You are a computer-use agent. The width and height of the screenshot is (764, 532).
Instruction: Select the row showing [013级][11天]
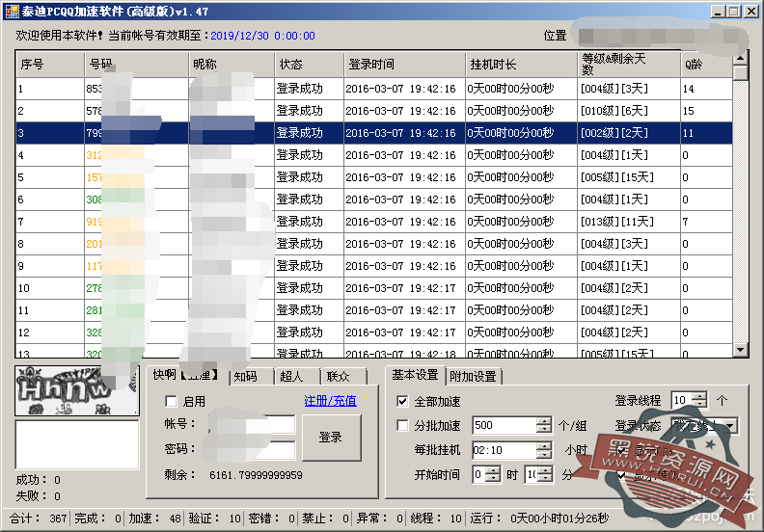tap(374, 222)
